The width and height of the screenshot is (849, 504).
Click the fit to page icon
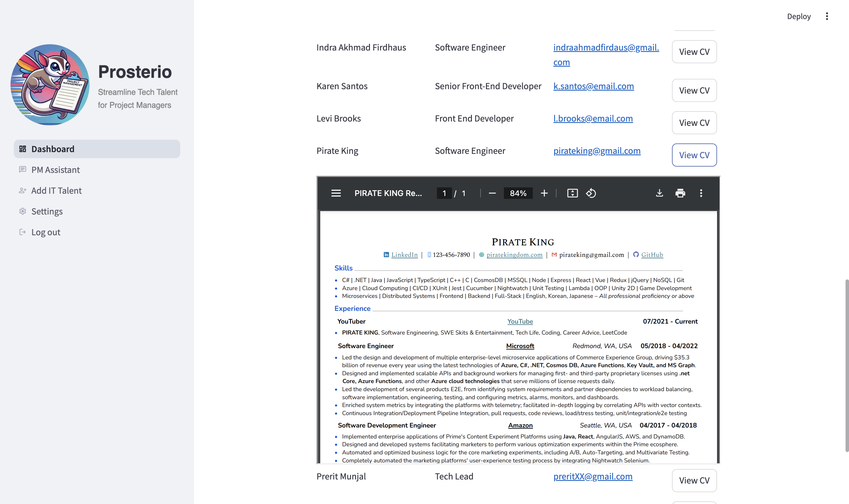pos(572,193)
